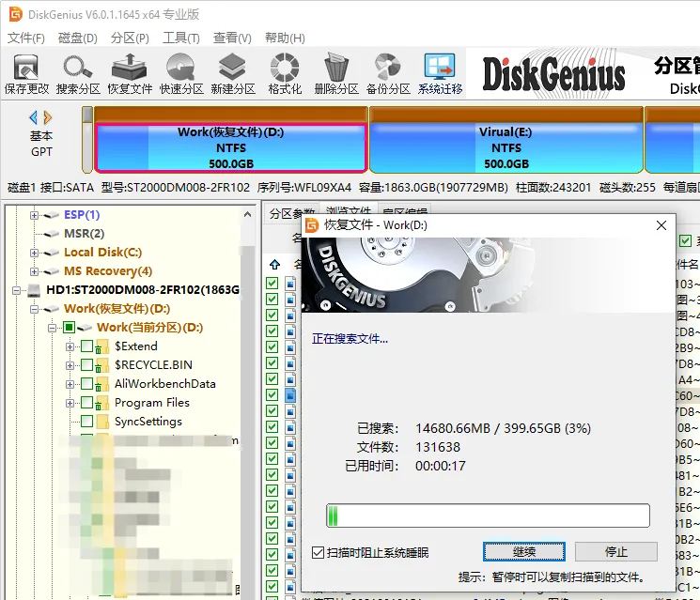Click the SyncSettings folder icon
Image resolution: width=700 pixels, height=600 pixels.
[x=102, y=422]
